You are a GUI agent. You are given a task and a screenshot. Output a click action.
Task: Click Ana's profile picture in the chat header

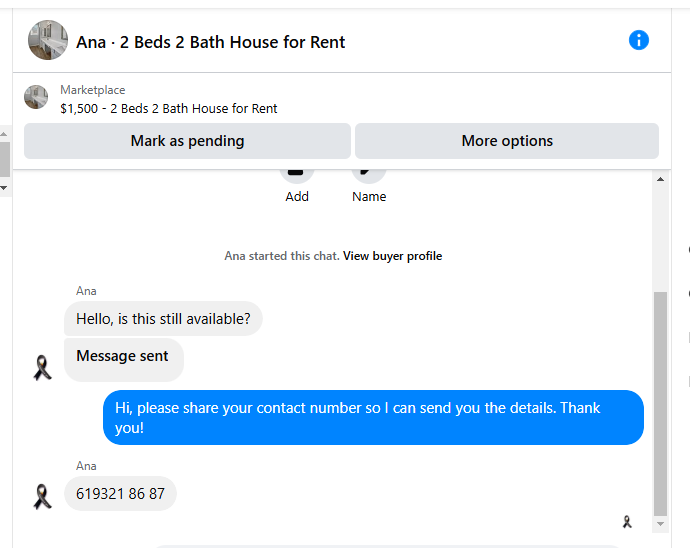(x=48, y=41)
